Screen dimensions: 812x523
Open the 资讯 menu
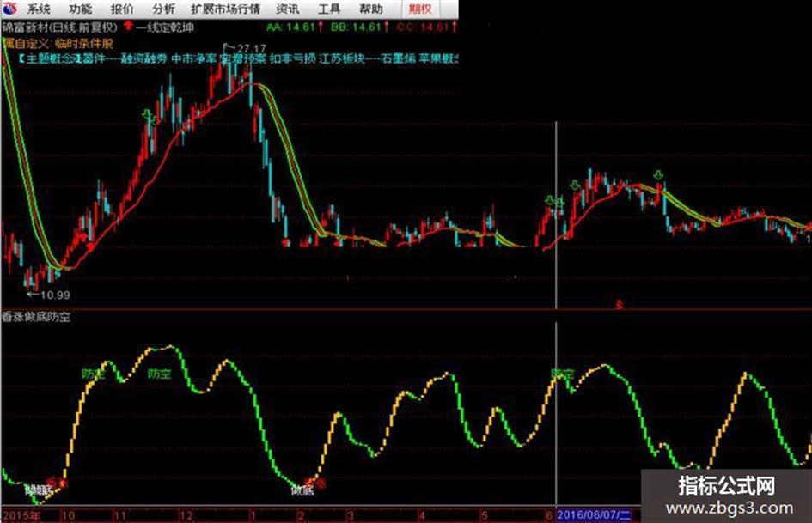tap(287, 9)
